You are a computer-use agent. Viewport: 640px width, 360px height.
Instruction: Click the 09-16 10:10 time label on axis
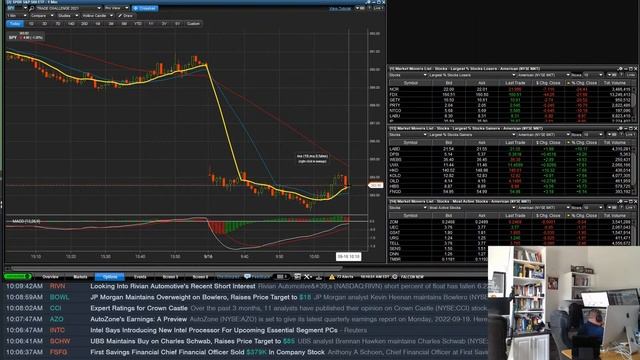pos(348,257)
